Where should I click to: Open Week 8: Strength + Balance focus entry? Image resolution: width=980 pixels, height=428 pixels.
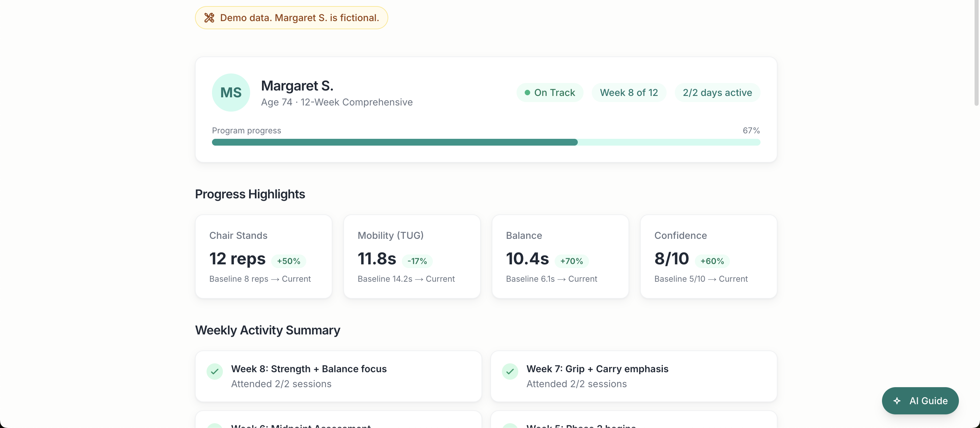pyautogui.click(x=338, y=376)
